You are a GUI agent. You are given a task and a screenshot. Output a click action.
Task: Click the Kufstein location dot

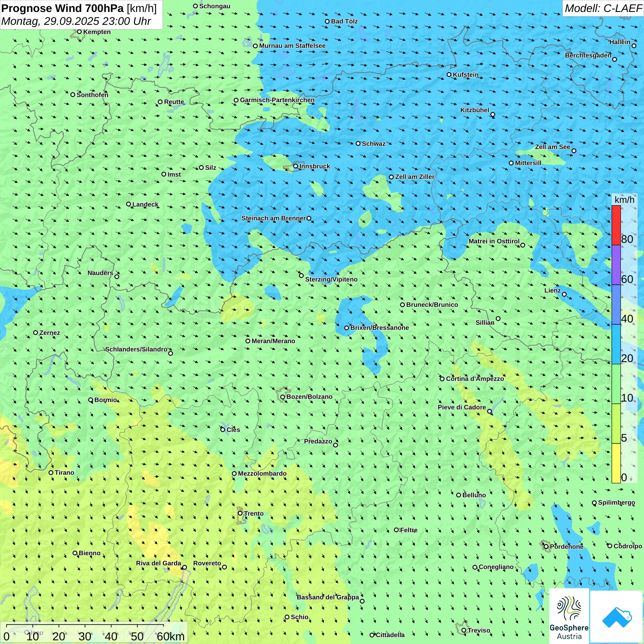(449, 75)
